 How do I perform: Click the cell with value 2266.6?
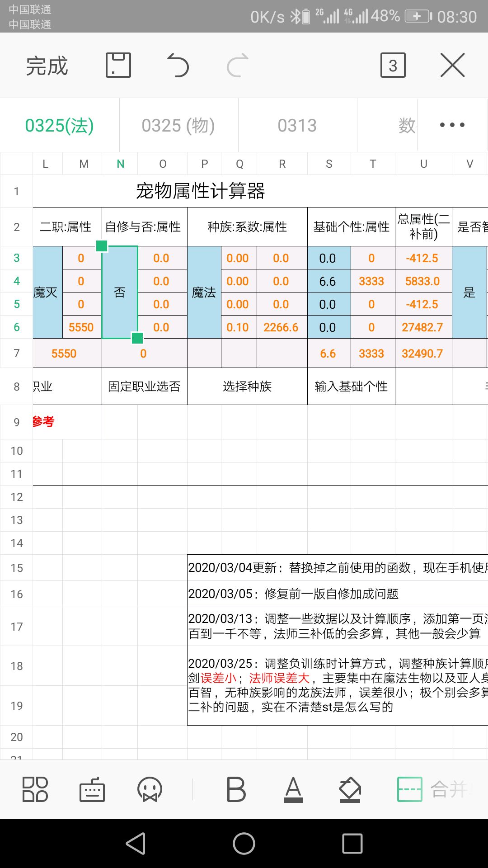coord(282,327)
